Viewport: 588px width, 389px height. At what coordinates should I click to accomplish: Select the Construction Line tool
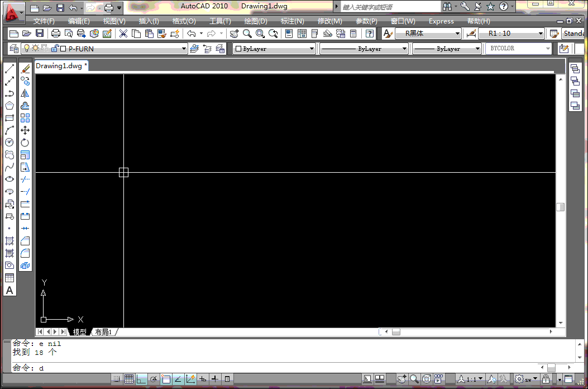pos(9,81)
